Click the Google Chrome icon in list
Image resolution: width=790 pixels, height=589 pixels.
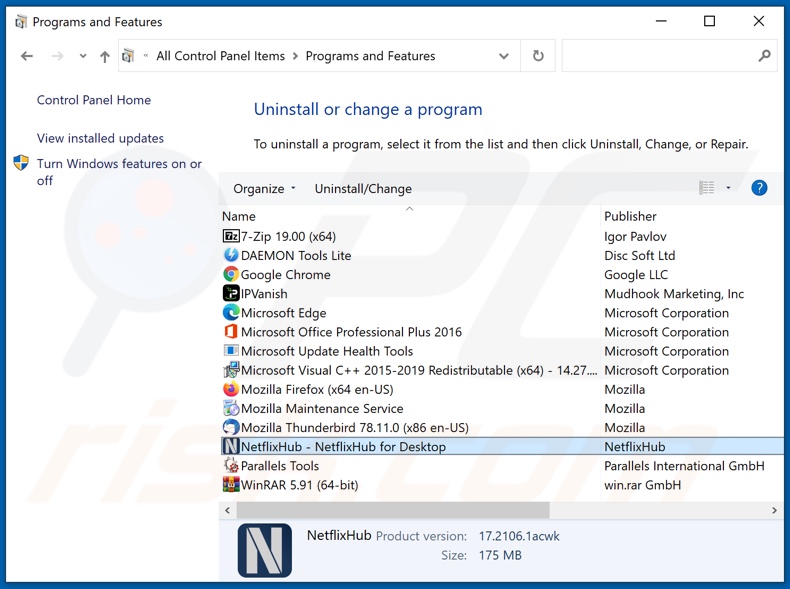[x=231, y=274]
